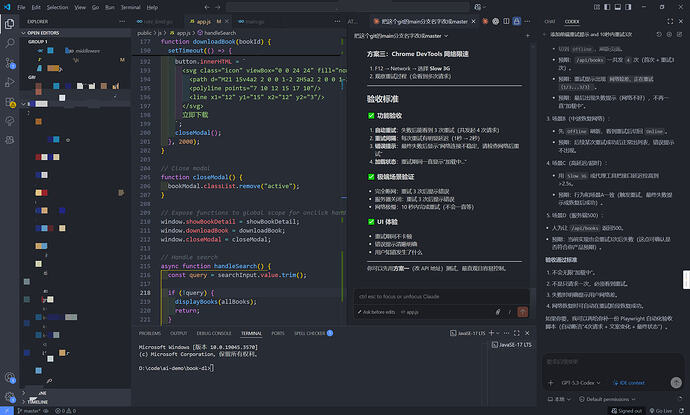The width and height of the screenshot is (690, 415).
Task: Start a new Codex chat with edit icon
Action: click(x=679, y=34)
